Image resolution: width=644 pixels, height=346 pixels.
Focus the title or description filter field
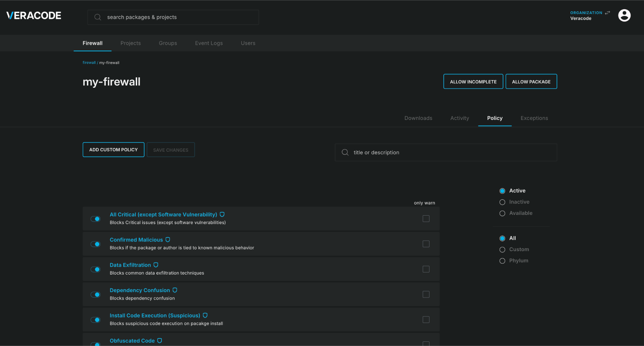[x=446, y=153]
